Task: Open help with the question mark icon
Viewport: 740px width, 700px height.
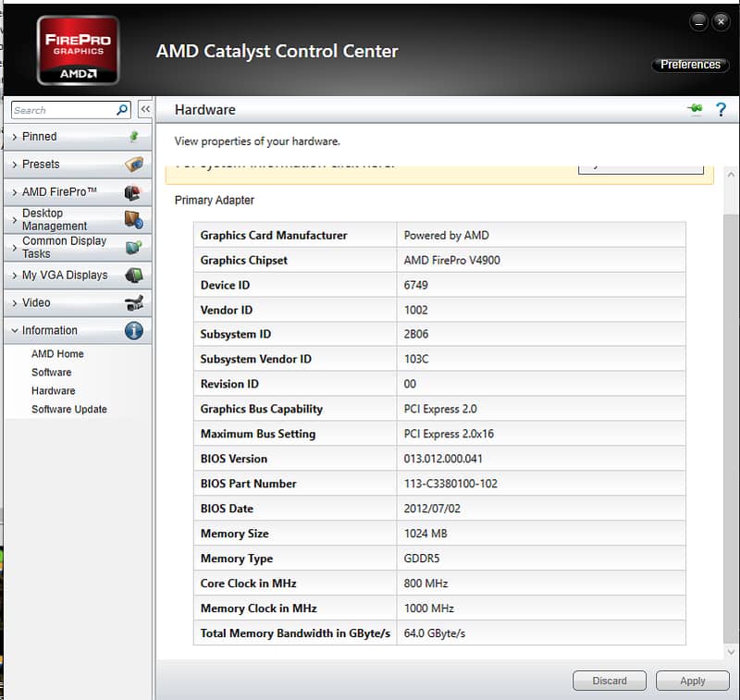Action: [721, 109]
